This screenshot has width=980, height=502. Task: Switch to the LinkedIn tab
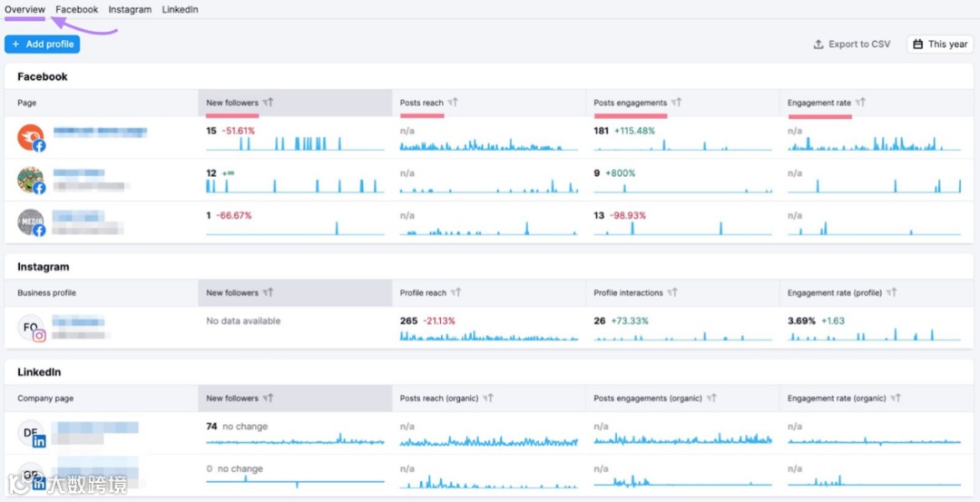180,9
